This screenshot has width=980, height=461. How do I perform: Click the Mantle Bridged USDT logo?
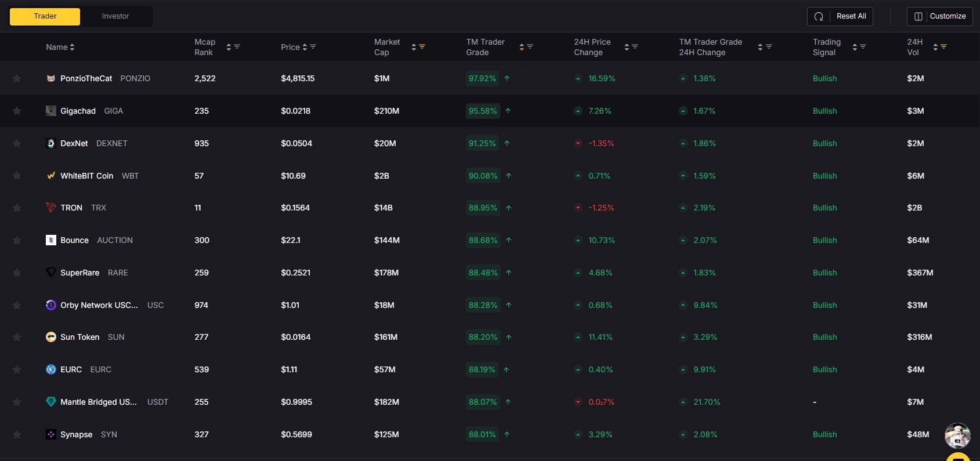coord(51,402)
